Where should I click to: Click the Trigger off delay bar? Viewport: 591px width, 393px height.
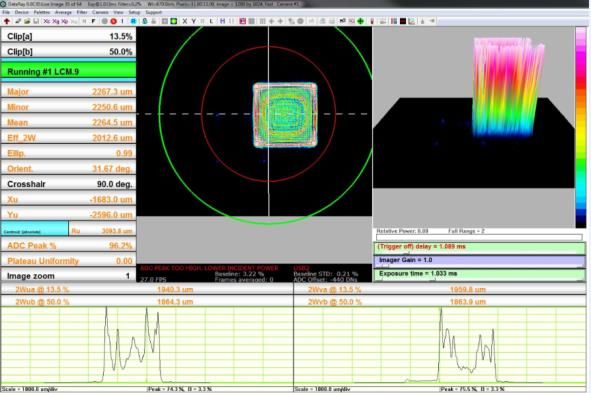[479, 247]
